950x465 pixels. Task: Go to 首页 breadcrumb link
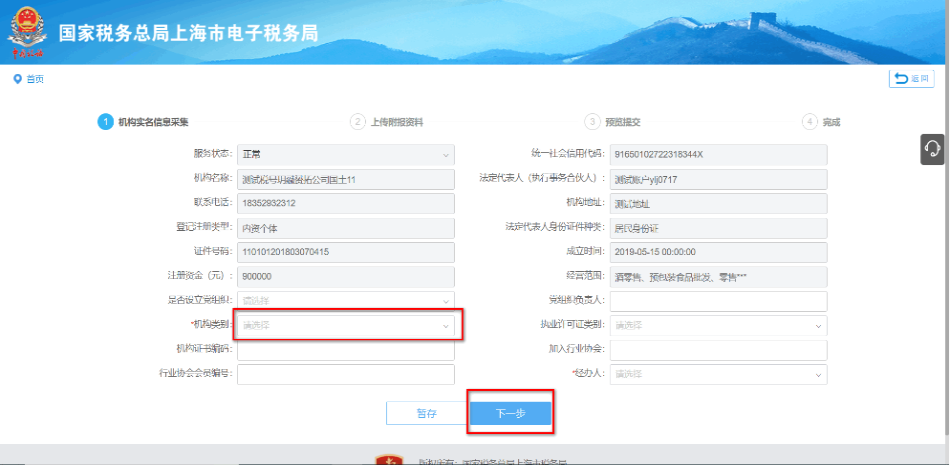pyautogui.click(x=35, y=79)
